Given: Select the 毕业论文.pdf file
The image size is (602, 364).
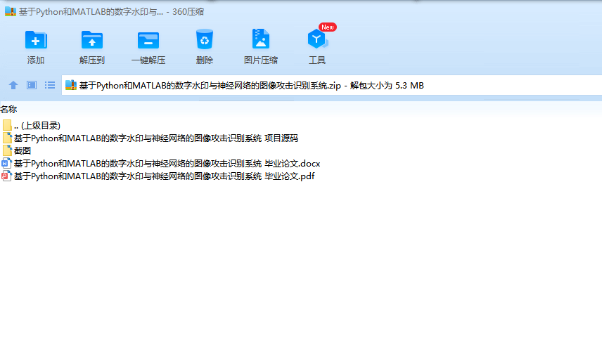Looking at the screenshot, I should pos(158,176).
